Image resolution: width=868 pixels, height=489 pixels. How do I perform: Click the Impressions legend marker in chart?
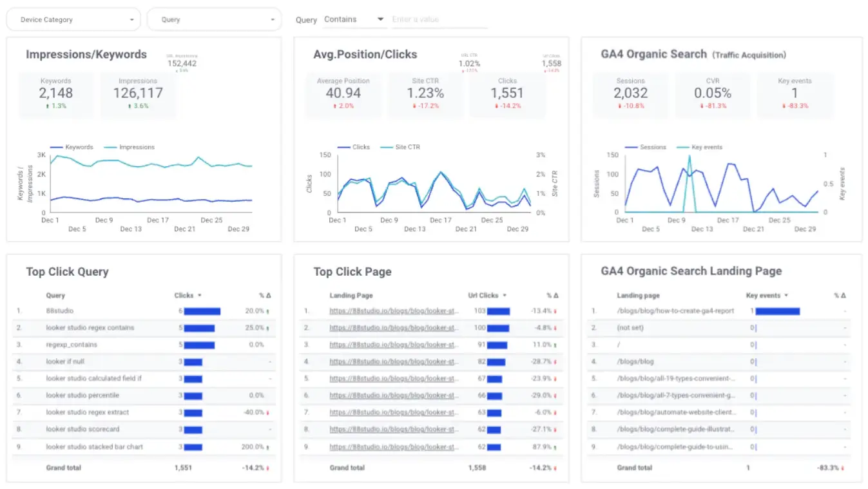[110, 147]
